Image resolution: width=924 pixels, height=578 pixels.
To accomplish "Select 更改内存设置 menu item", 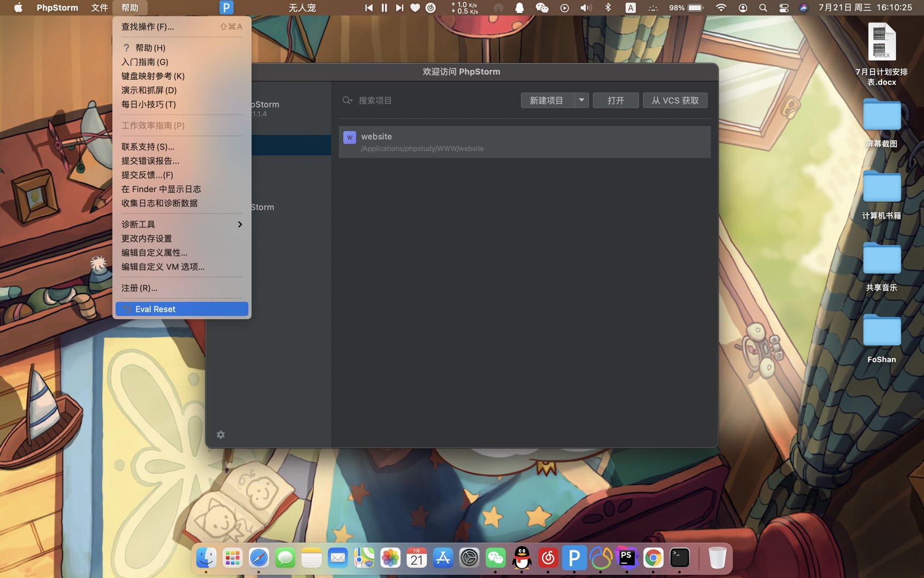I will click(x=182, y=238).
